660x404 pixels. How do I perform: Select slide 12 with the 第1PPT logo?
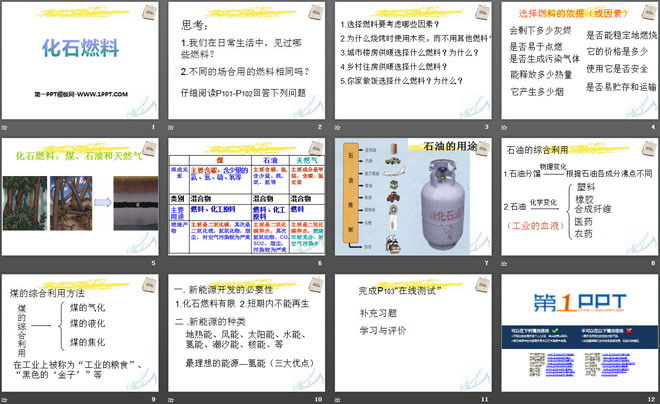(x=580, y=333)
